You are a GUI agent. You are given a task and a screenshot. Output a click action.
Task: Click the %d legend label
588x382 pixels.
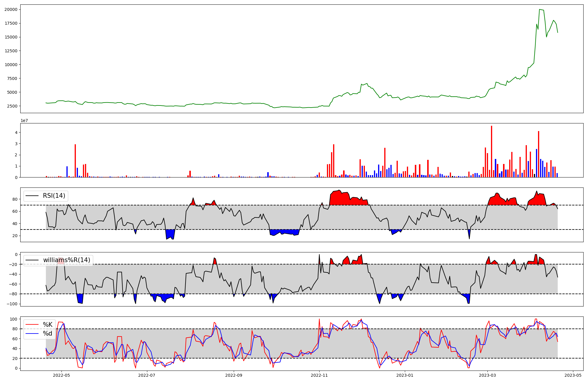click(x=48, y=334)
